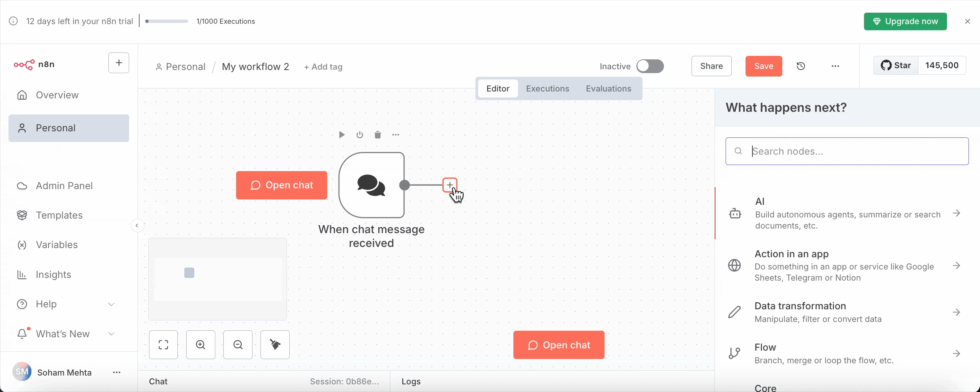
Task: Star the n8n repo on GitHub
Action: [896, 65]
